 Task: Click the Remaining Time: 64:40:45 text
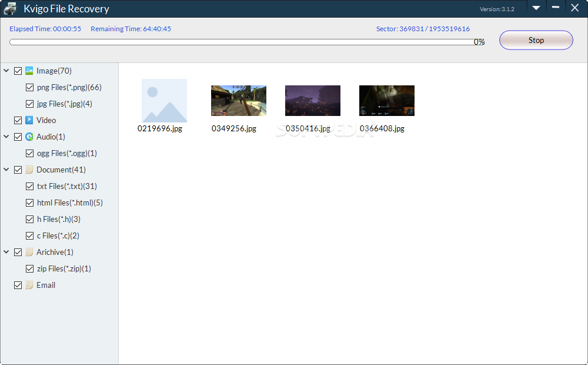pyautogui.click(x=131, y=29)
